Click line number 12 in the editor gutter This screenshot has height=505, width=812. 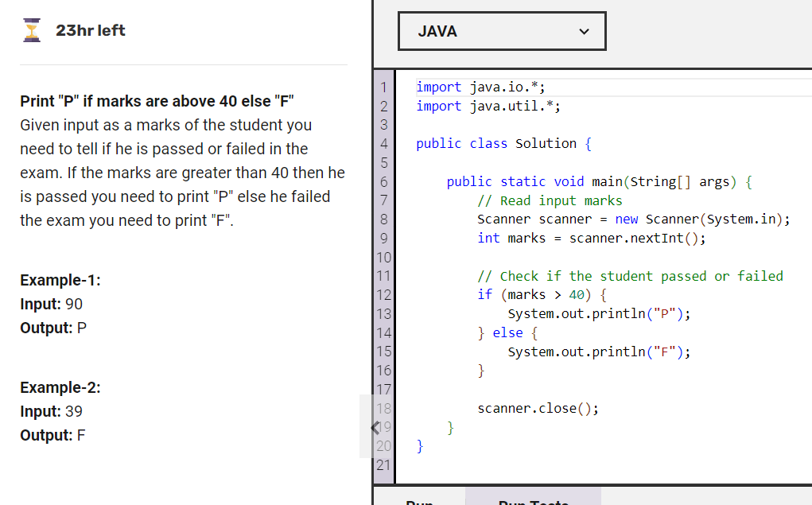tap(383, 294)
